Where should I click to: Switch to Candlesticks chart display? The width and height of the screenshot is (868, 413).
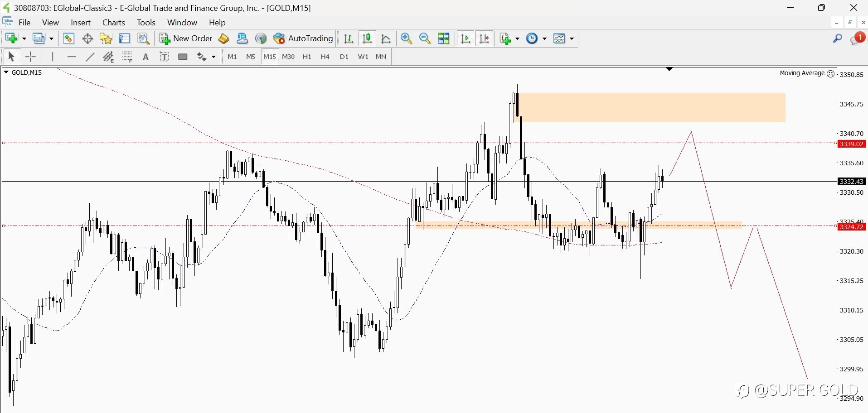(367, 38)
